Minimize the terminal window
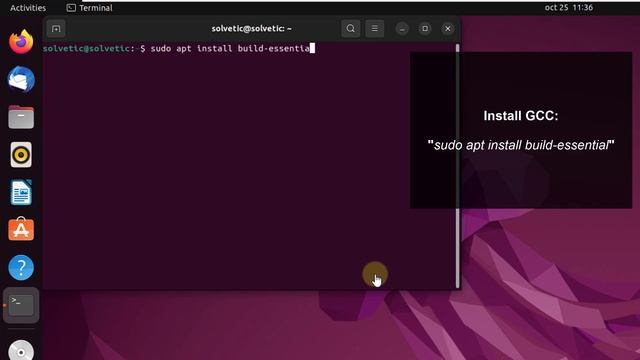The width and height of the screenshot is (640, 360). coord(402,29)
